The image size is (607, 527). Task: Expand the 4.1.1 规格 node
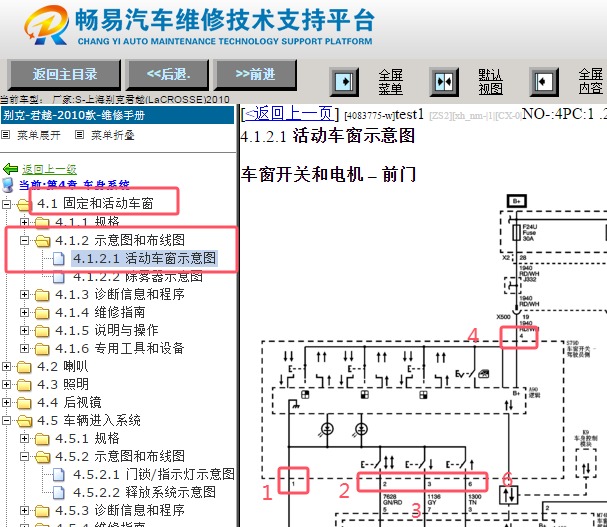point(24,222)
